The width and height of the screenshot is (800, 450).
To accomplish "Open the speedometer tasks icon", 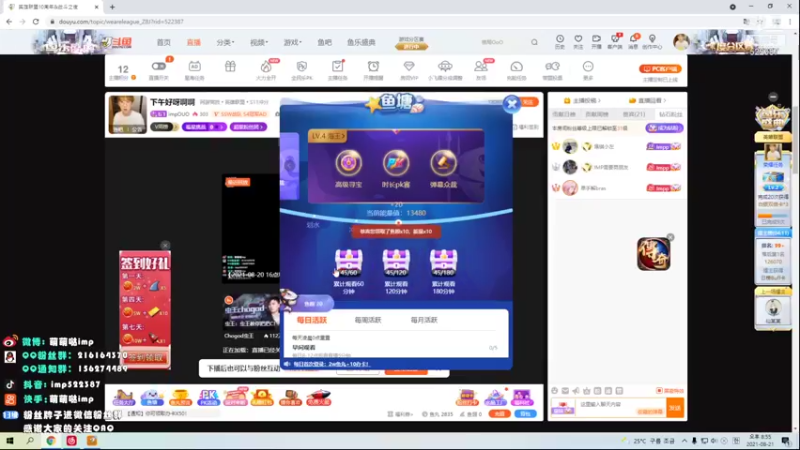I will tap(516, 66).
